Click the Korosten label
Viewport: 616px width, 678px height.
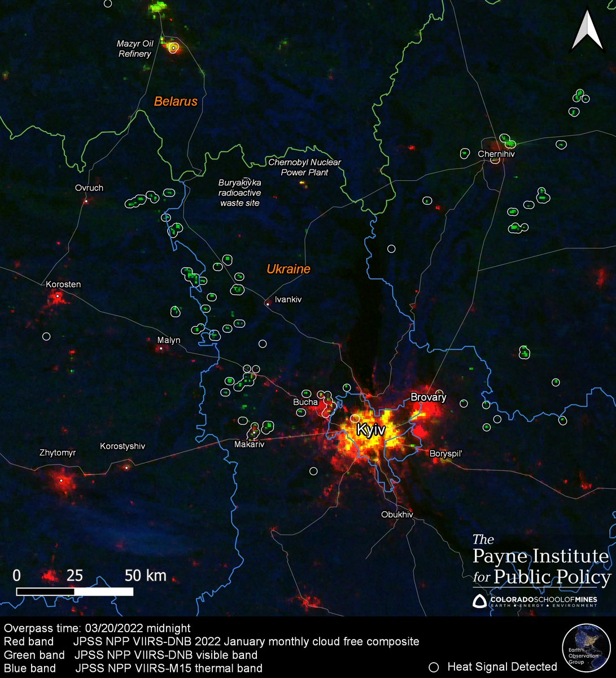64,285
